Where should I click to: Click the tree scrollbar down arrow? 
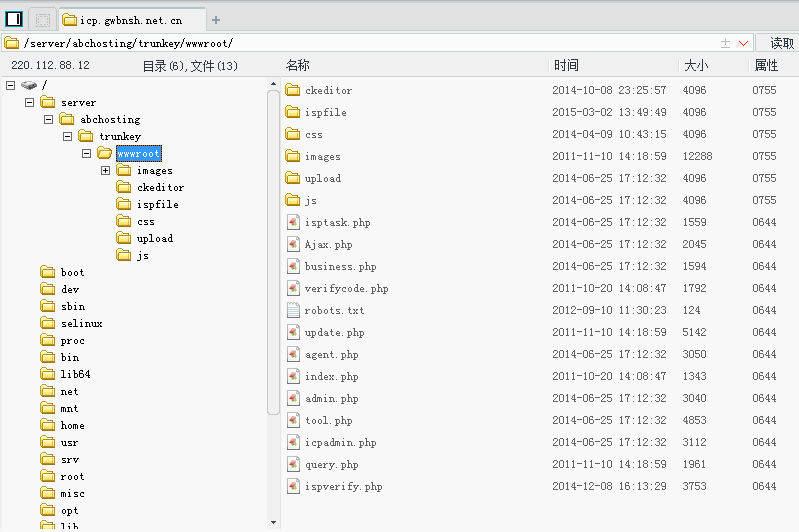point(274,522)
